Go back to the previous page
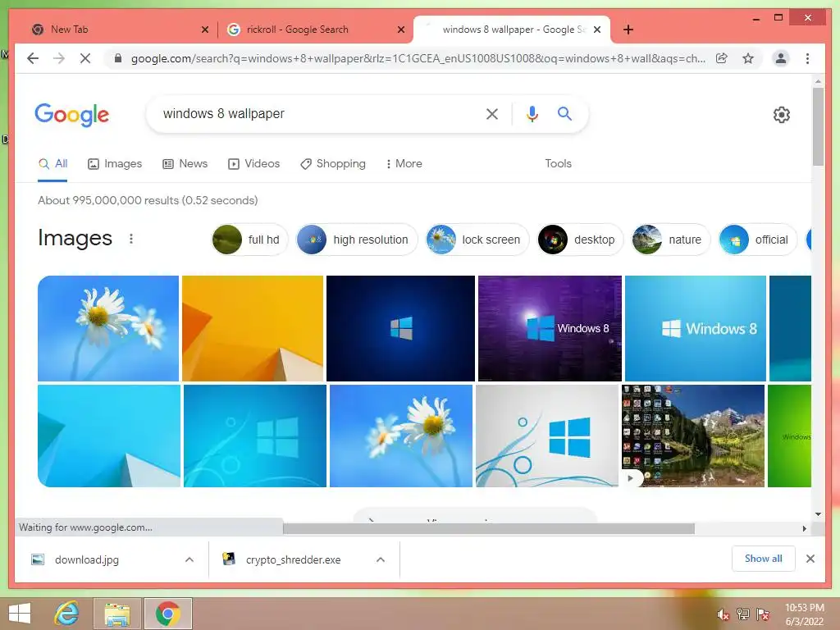 pyautogui.click(x=33, y=58)
